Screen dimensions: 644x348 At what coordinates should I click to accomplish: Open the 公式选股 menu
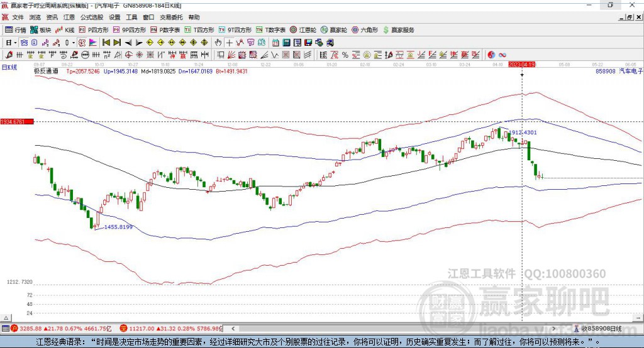92,17
